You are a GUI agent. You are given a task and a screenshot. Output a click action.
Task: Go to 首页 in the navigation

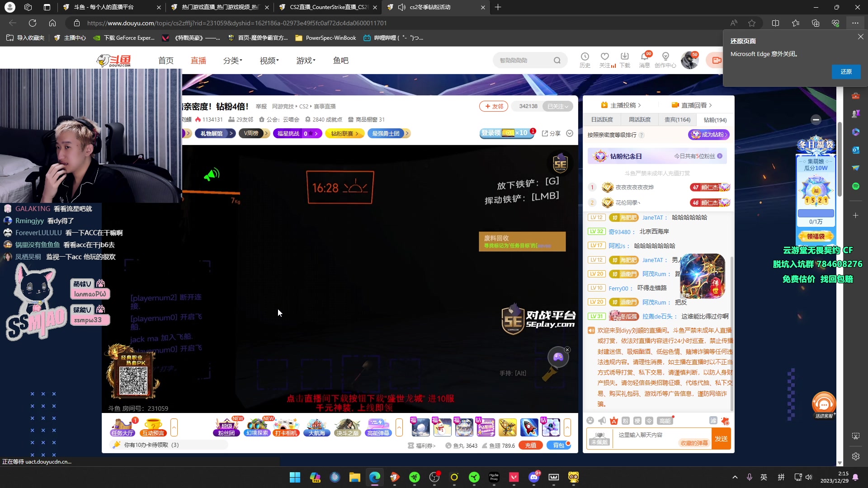[166, 60]
